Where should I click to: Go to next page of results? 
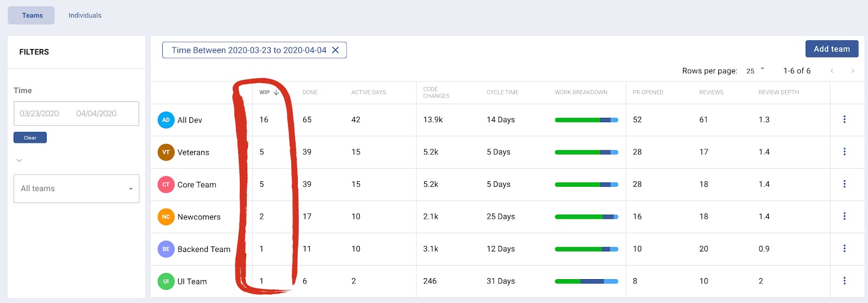click(852, 71)
